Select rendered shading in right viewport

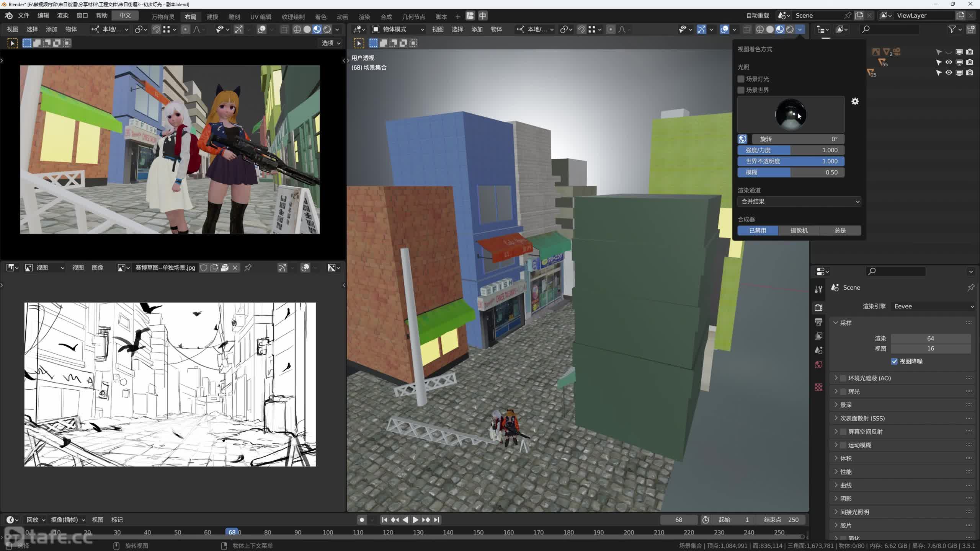tap(790, 29)
